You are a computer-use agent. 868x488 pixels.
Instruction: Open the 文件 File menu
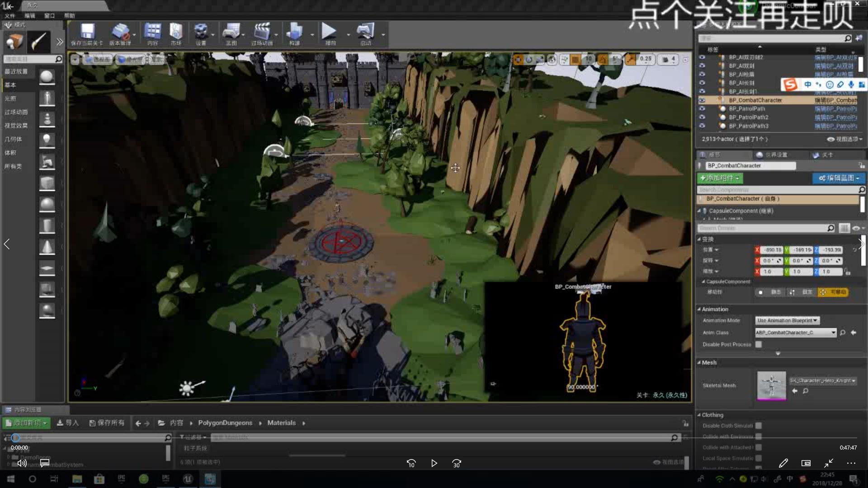click(x=10, y=16)
